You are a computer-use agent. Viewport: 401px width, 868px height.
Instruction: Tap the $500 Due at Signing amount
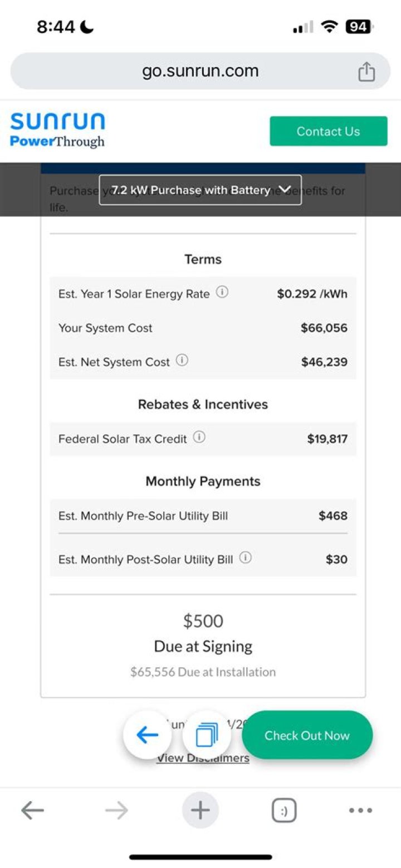[203, 621]
